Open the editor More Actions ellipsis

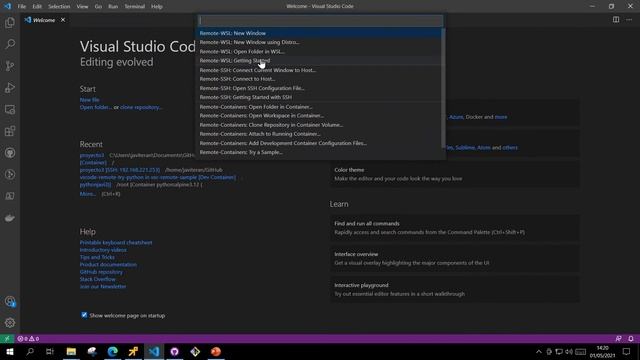[629, 20]
